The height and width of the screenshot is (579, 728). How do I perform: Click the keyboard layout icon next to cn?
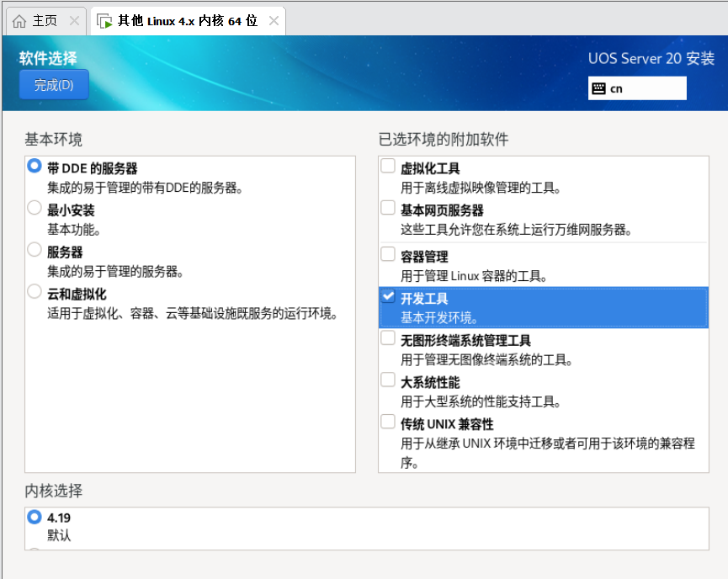pyautogui.click(x=599, y=88)
